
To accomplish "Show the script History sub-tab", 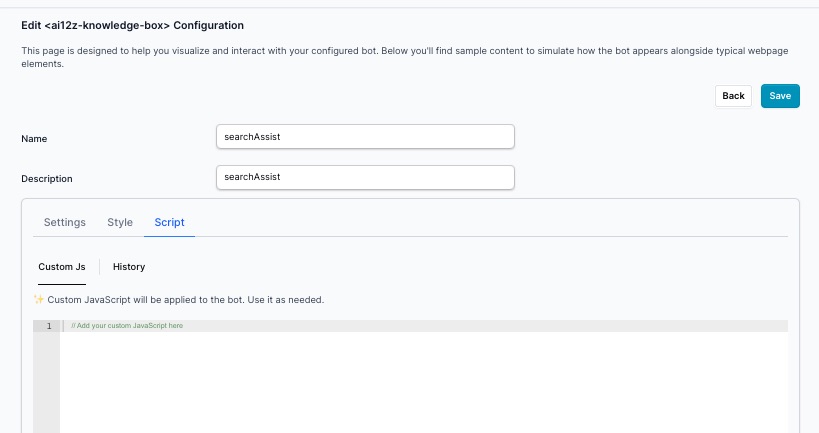I will (x=129, y=267).
